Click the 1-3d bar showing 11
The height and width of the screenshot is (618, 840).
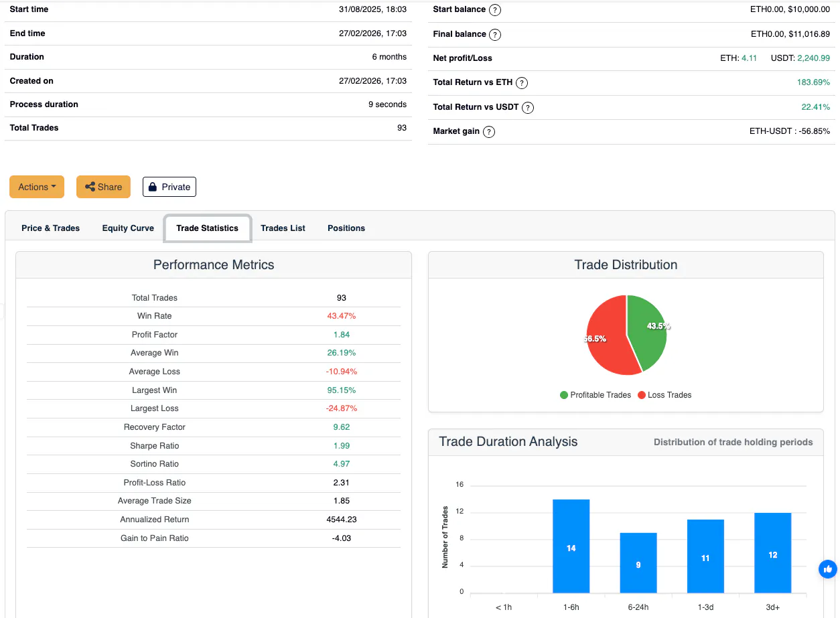pos(705,556)
